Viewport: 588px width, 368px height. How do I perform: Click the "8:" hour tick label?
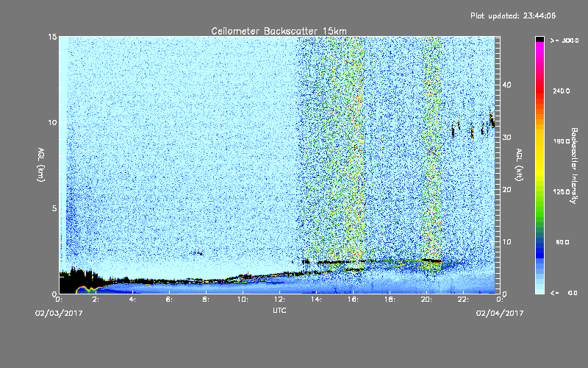206,300
